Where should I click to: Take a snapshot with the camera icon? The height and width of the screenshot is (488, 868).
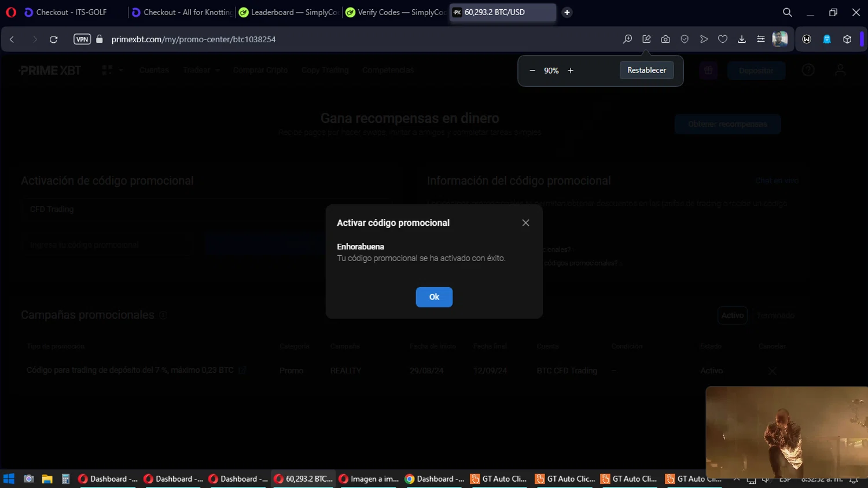coord(665,39)
